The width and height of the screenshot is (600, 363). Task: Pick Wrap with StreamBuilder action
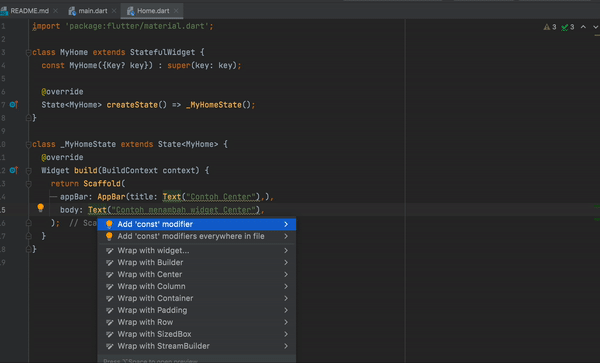[x=197, y=346]
